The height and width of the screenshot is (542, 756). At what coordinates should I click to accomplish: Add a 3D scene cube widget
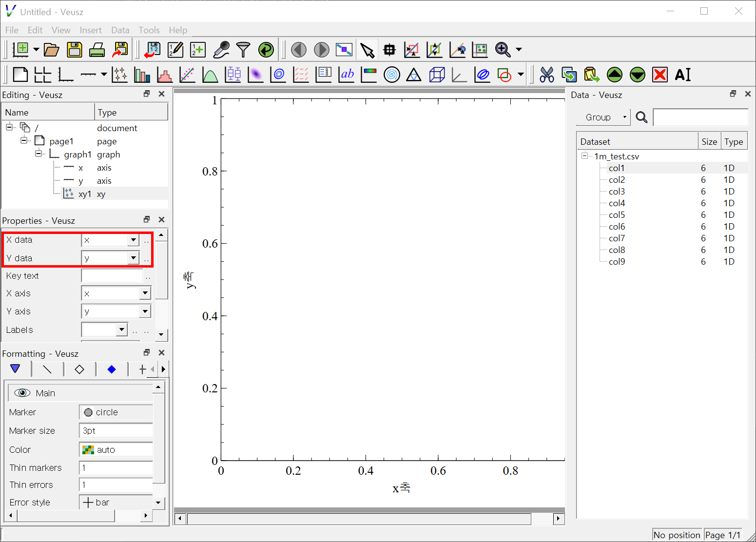pos(437,75)
